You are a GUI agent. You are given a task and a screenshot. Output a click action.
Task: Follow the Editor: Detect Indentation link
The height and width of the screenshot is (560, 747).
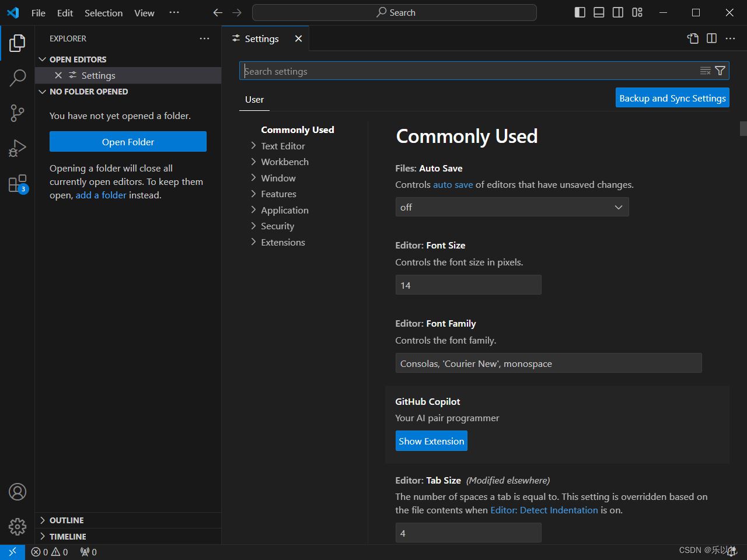544,510
